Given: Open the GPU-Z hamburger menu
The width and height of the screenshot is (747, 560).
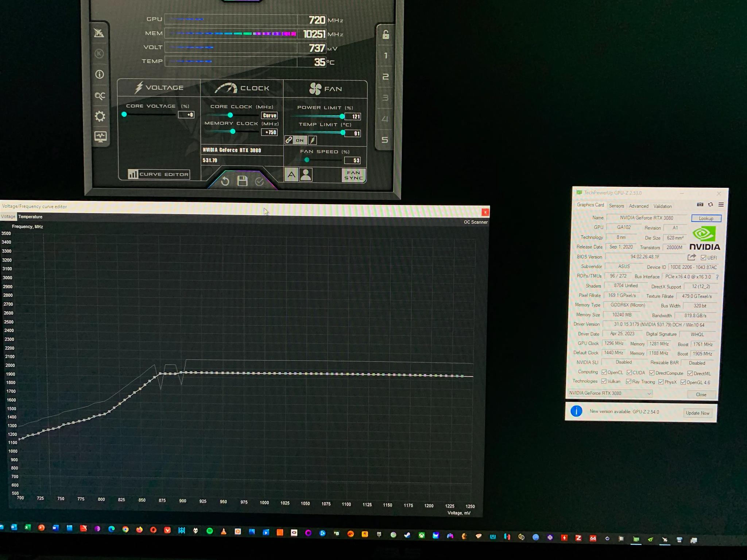Looking at the screenshot, I should (721, 205).
